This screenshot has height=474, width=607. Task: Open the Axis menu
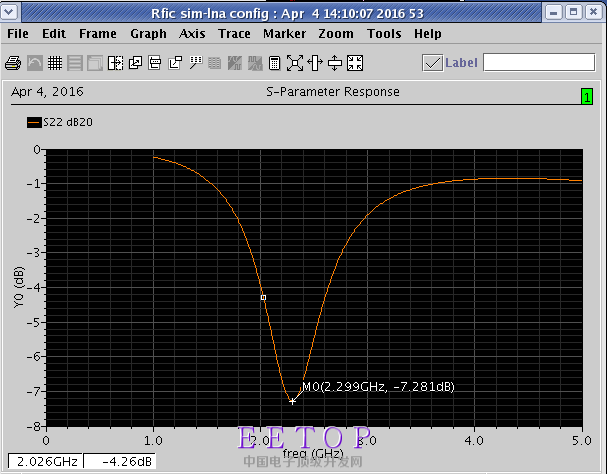coord(192,34)
